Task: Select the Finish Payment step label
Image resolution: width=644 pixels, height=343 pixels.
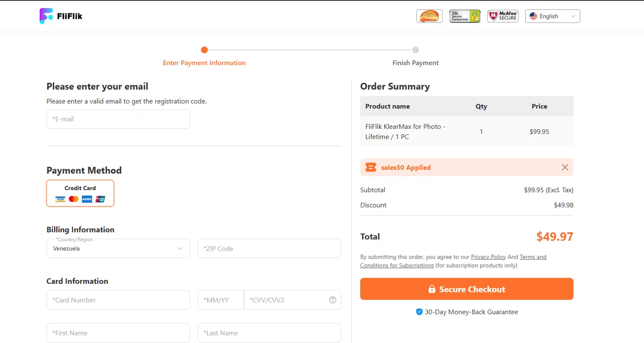Action: [x=416, y=63]
